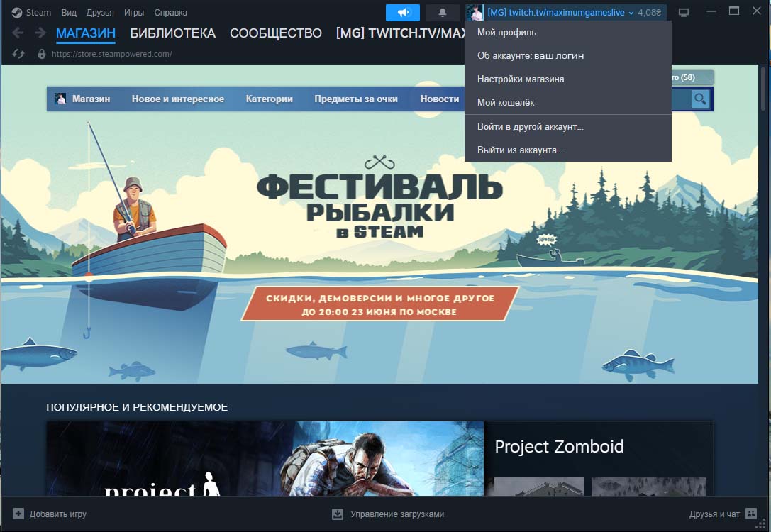
Task: Click the wishlist (58) button
Action: pyautogui.click(x=692, y=77)
